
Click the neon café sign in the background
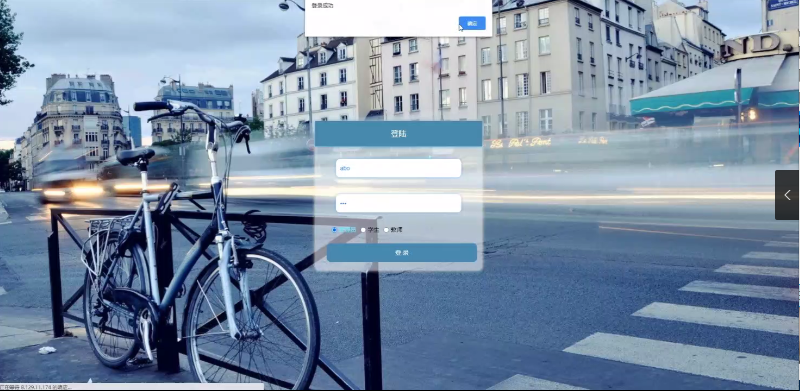click(x=520, y=142)
